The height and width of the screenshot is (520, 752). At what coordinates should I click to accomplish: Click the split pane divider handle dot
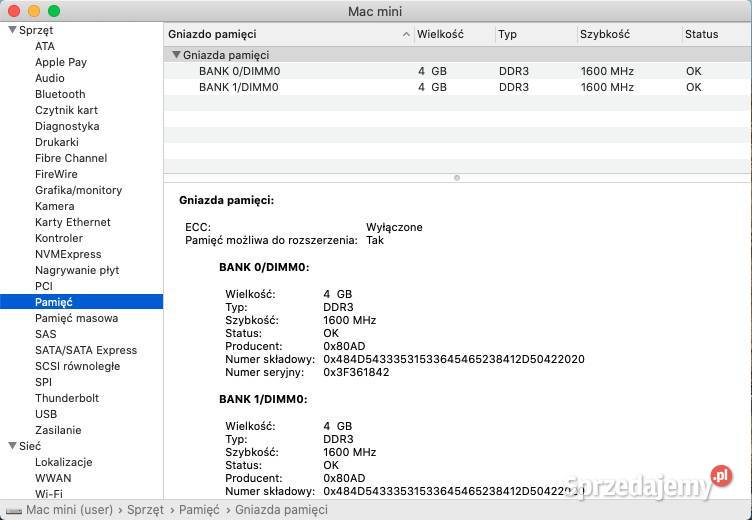[457, 178]
